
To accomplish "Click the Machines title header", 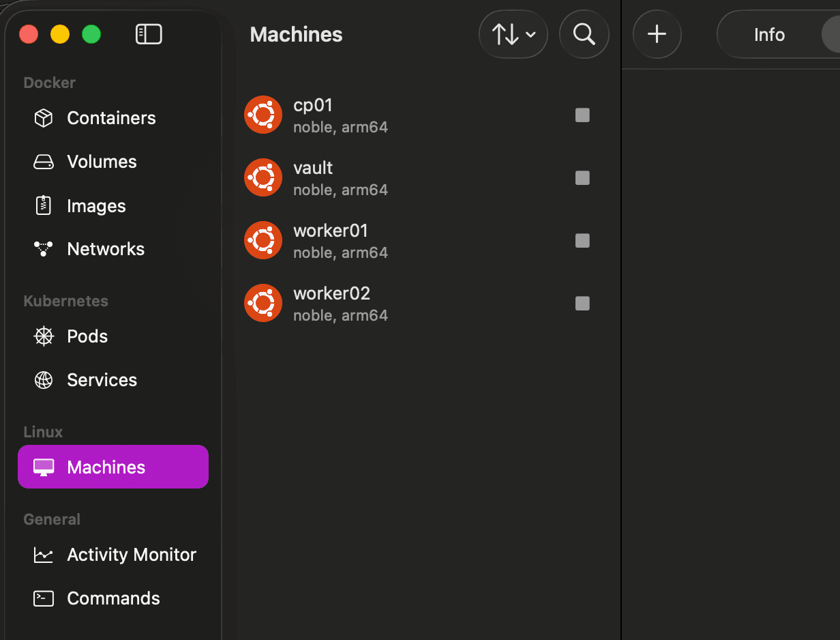I will [x=297, y=35].
